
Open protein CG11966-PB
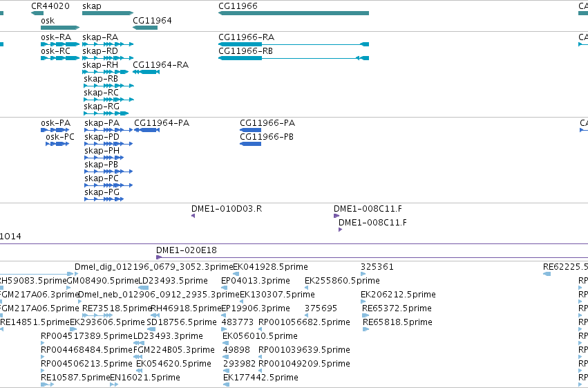(x=267, y=137)
